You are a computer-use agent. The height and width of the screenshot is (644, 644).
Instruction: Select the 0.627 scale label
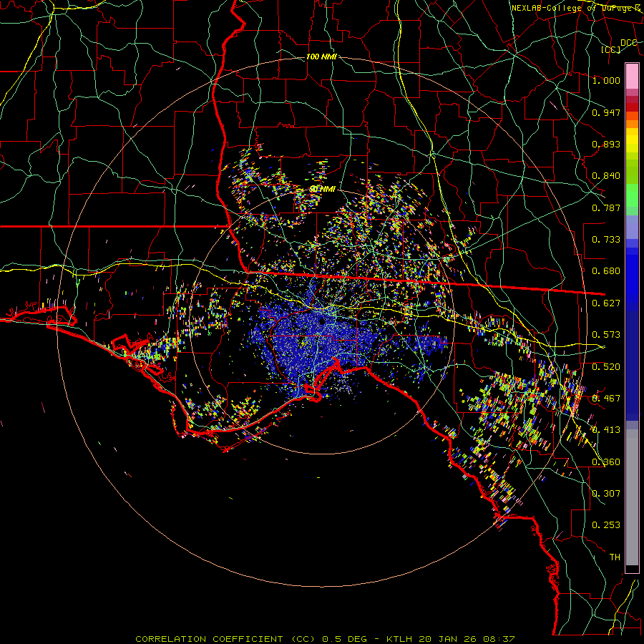606,303
